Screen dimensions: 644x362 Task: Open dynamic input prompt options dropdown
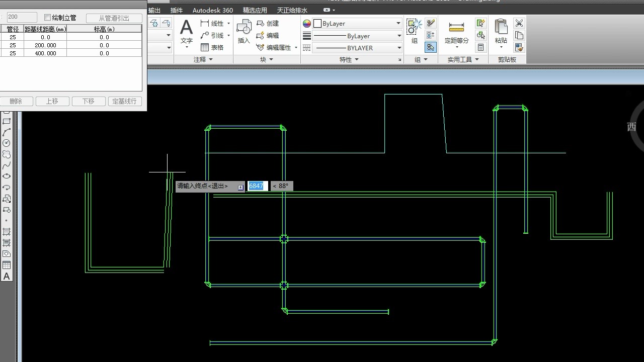(x=240, y=187)
